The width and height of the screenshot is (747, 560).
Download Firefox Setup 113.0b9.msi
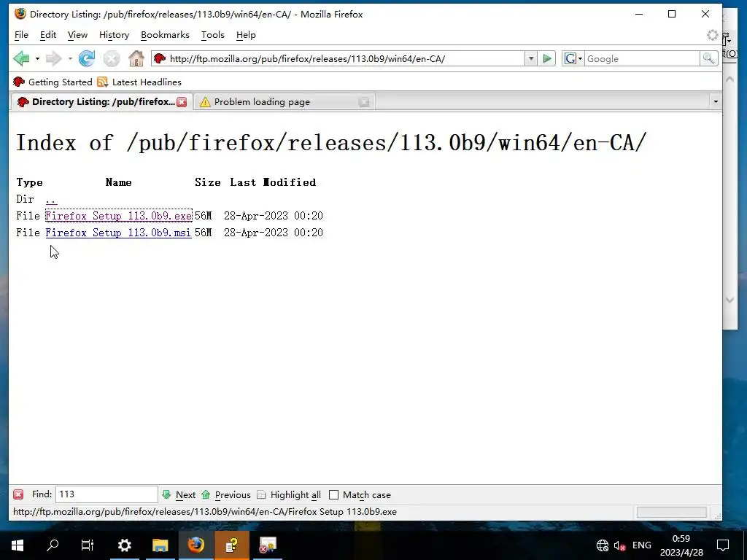(119, 233)
